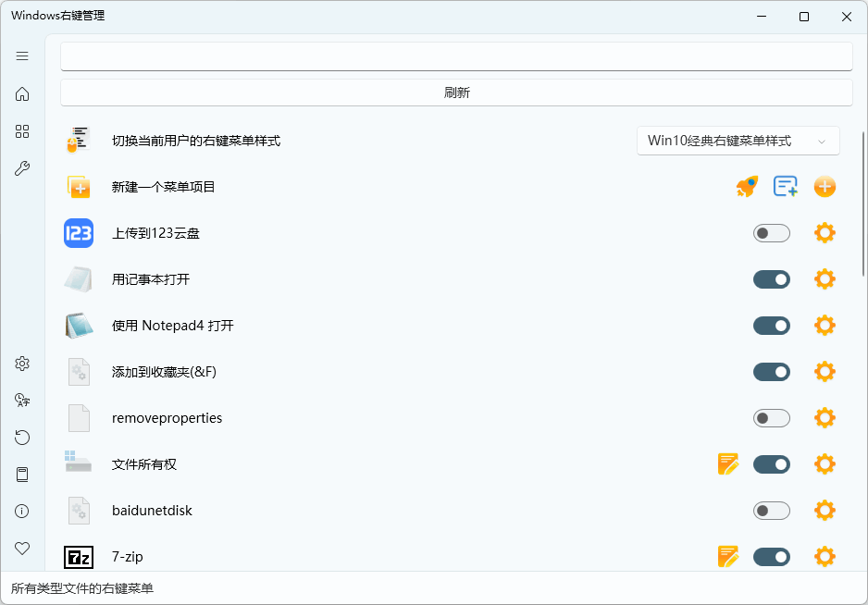Click the note edit icon for 文件所有权
Viewport: 868px width, 605px height.
[x=728, y=463]
